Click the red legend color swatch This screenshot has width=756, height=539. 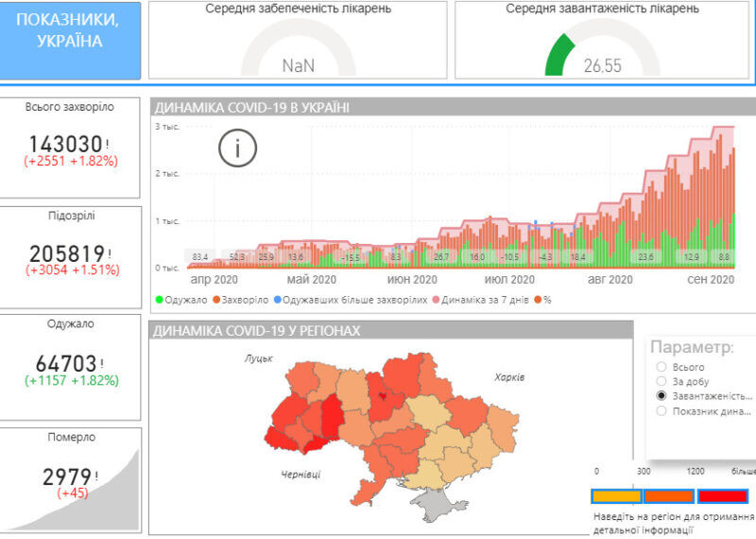click(722, 496)
